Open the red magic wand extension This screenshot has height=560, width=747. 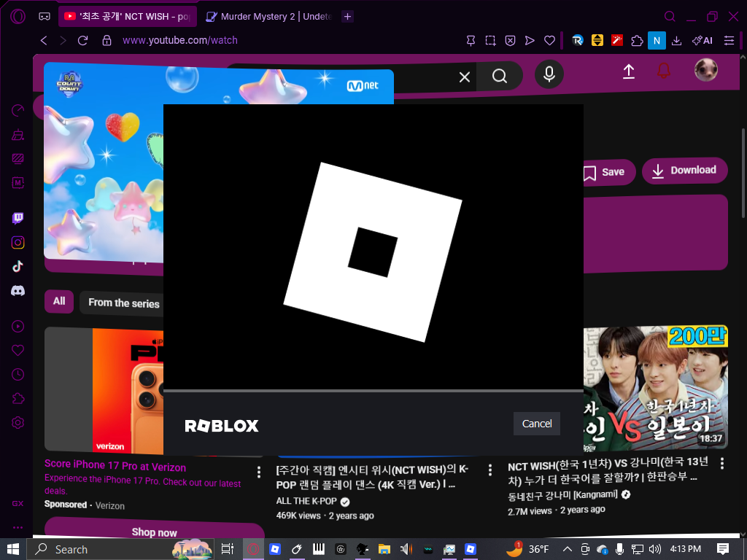coord(617,41)
